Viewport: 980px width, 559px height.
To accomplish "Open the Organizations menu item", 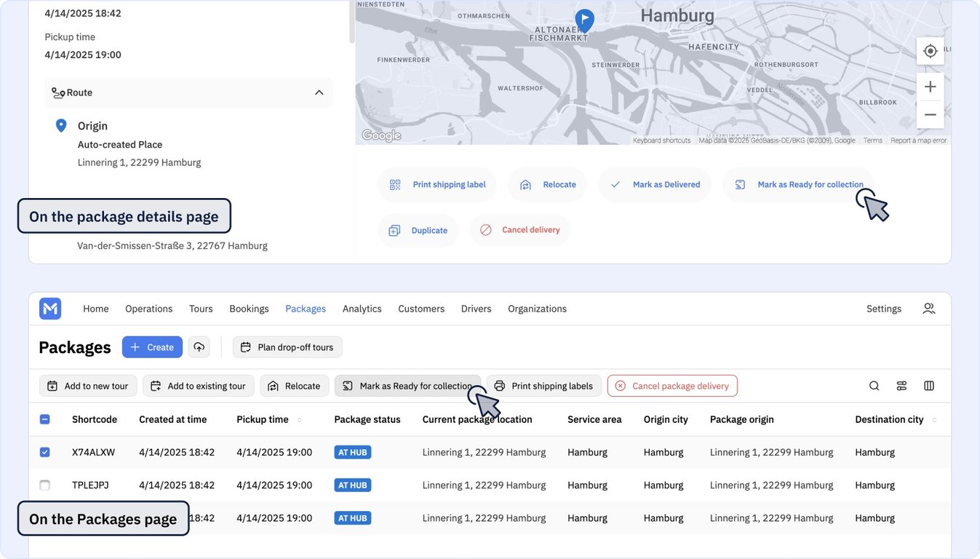I will point(537,309).
